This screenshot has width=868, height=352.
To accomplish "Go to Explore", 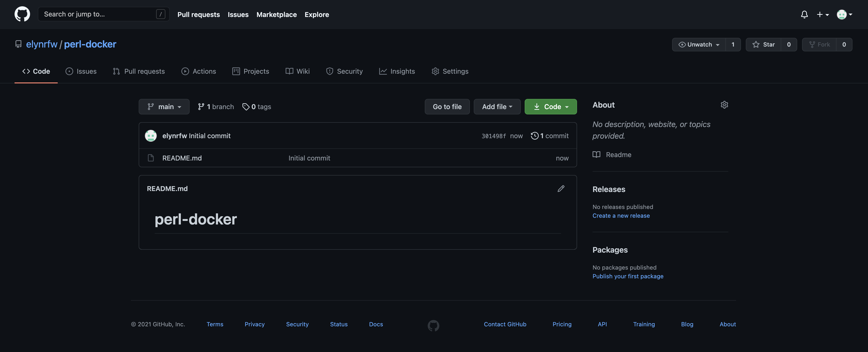I will [317, 15].
